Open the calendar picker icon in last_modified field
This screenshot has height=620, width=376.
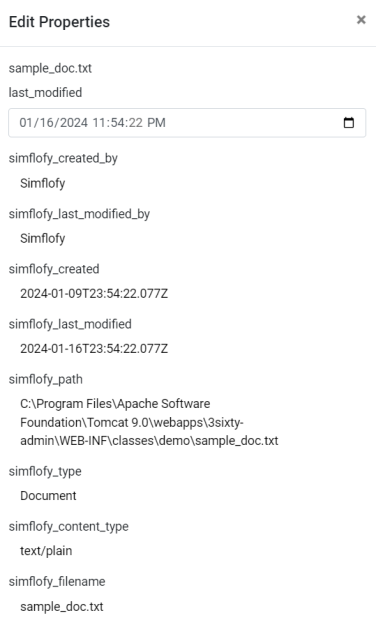348,123
